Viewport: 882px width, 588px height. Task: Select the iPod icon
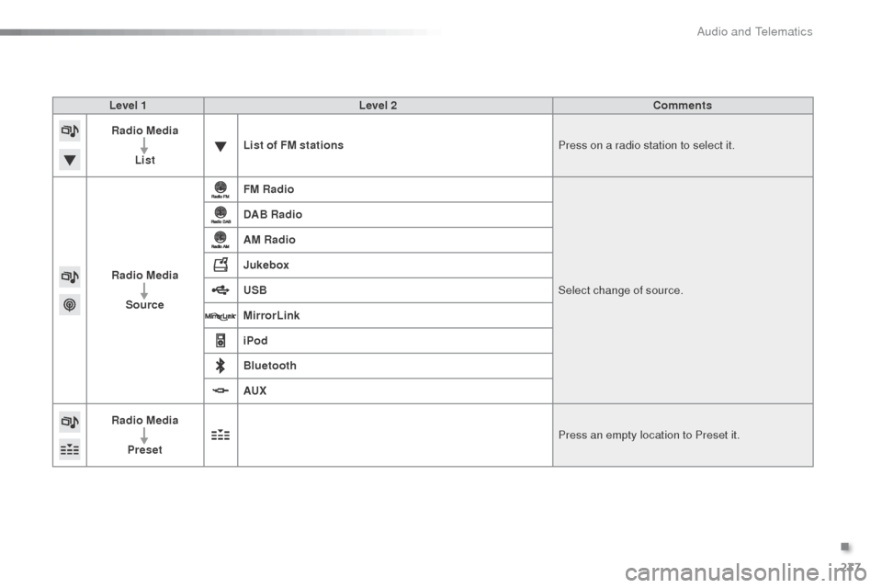click(x=220, y=341)
